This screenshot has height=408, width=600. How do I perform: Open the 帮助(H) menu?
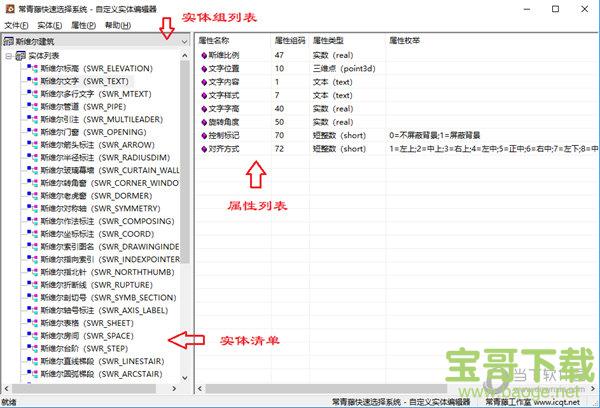(118, 25)
